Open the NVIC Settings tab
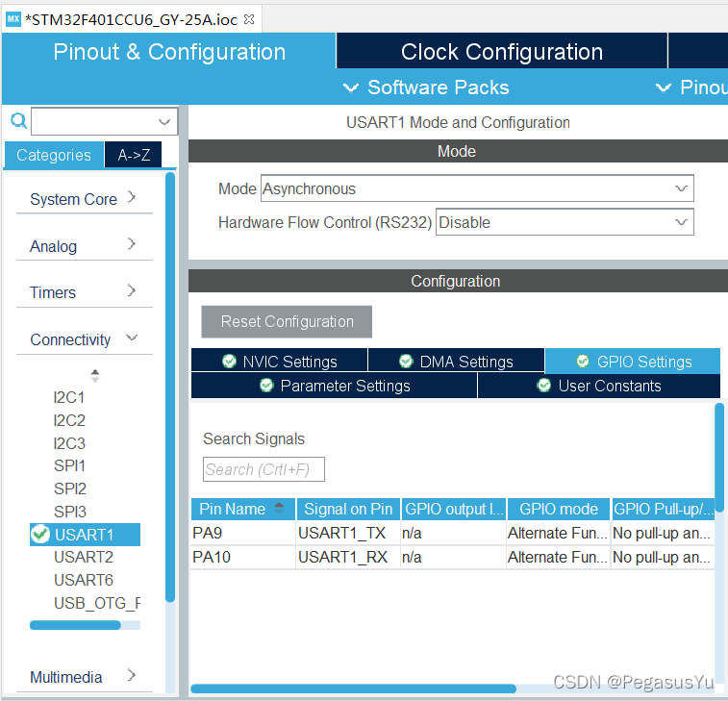This screenshot has width=728, height=701. click(x=279, y=361)
